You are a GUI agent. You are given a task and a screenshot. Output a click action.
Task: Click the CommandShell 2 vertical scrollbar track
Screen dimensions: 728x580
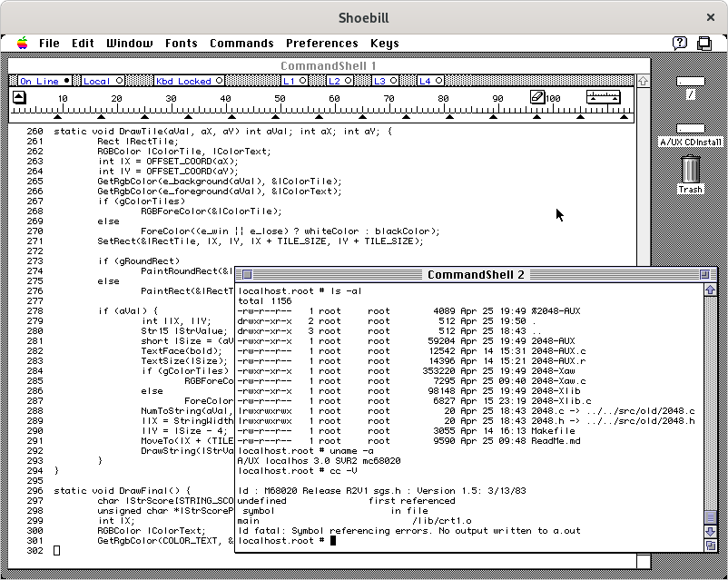click(711, 403)
